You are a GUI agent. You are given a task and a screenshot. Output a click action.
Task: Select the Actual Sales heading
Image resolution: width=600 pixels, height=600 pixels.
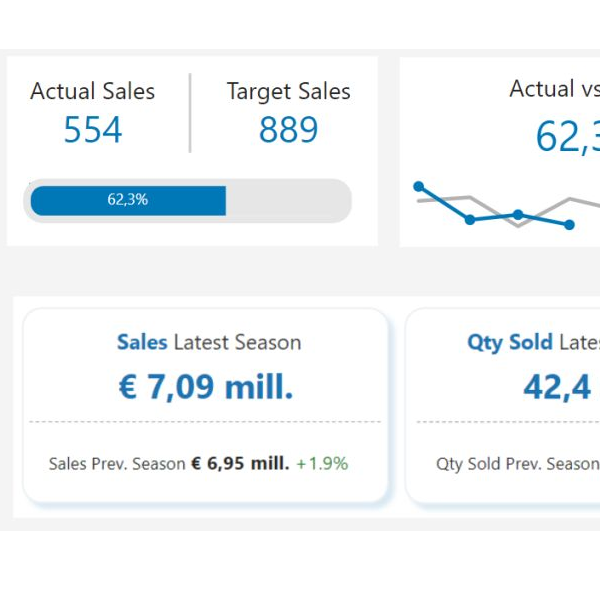(x=93, y=91)
